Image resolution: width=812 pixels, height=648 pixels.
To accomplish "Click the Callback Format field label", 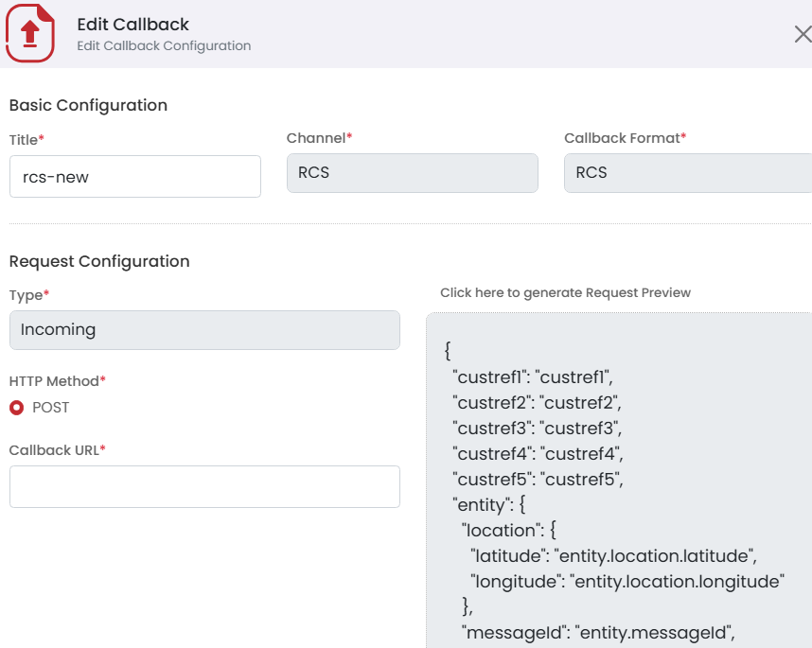I will (625, 138).
